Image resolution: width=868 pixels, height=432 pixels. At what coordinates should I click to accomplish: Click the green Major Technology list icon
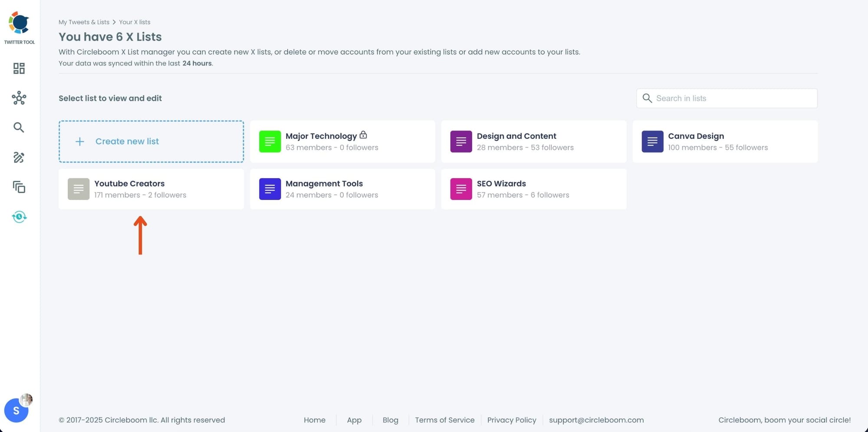270,141
